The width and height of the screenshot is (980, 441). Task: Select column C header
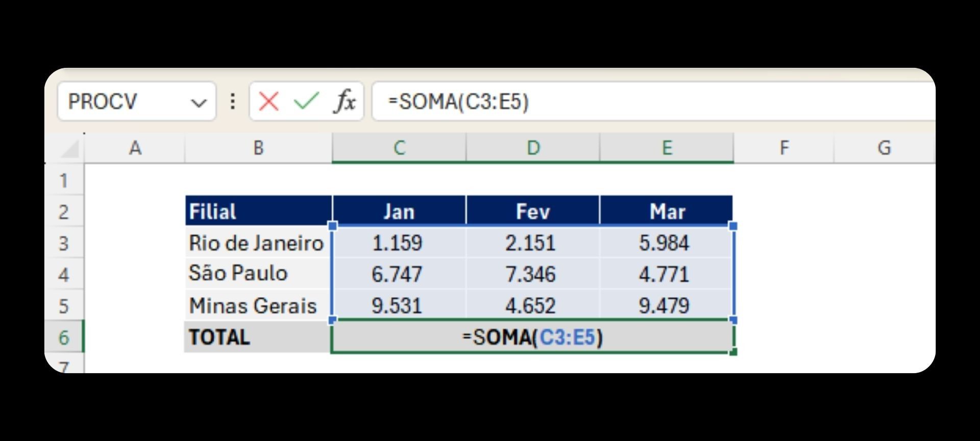click(399, 148)
